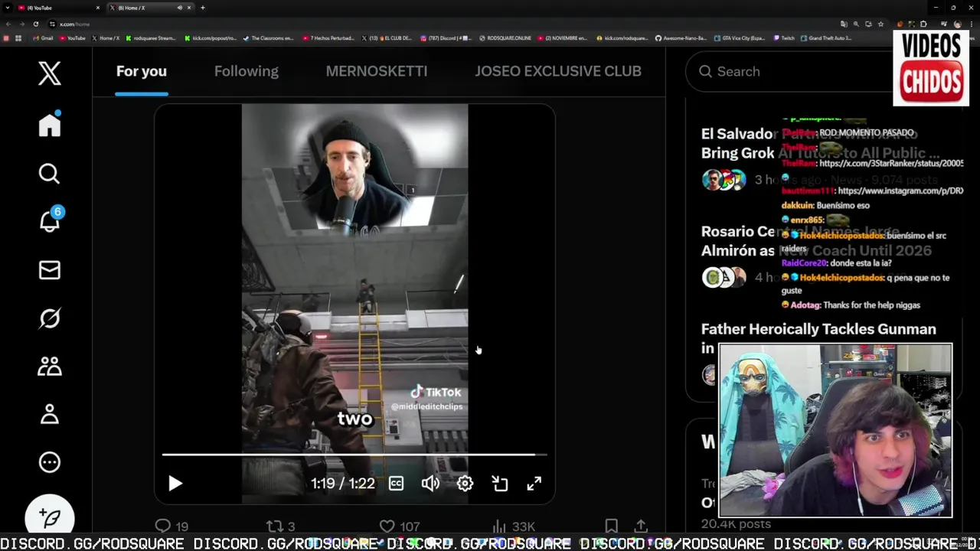This screenshot has height=551, width=980.
Task: Open video settings gear
Action: click(x=465, y=484)
